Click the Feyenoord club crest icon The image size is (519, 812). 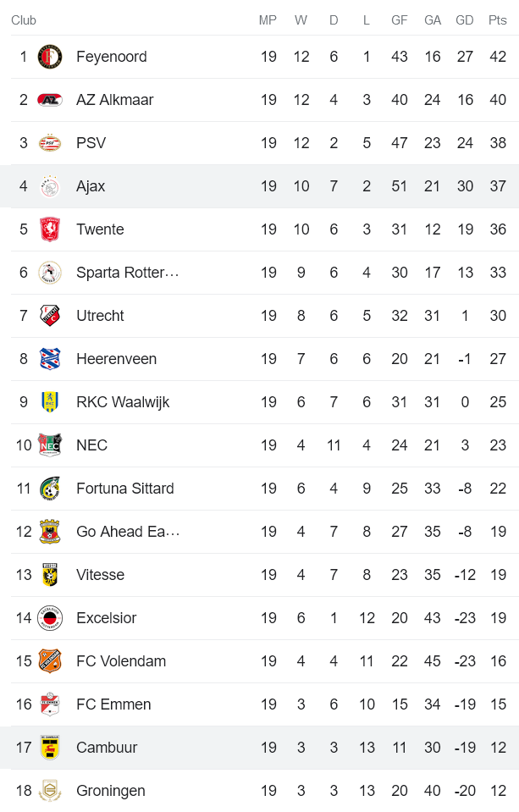pyautogui.click(x=50, y=57)
